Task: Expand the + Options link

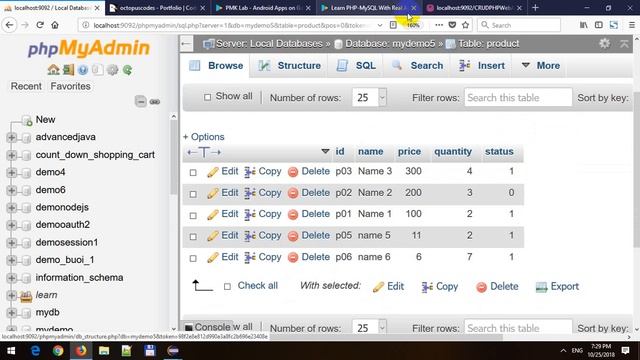Action: [x=204, y=137]
